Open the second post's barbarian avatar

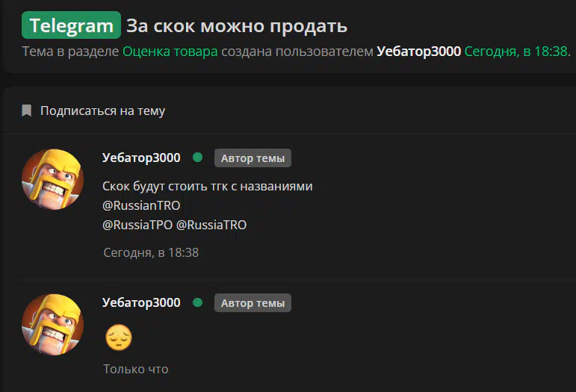click(52, 325)
